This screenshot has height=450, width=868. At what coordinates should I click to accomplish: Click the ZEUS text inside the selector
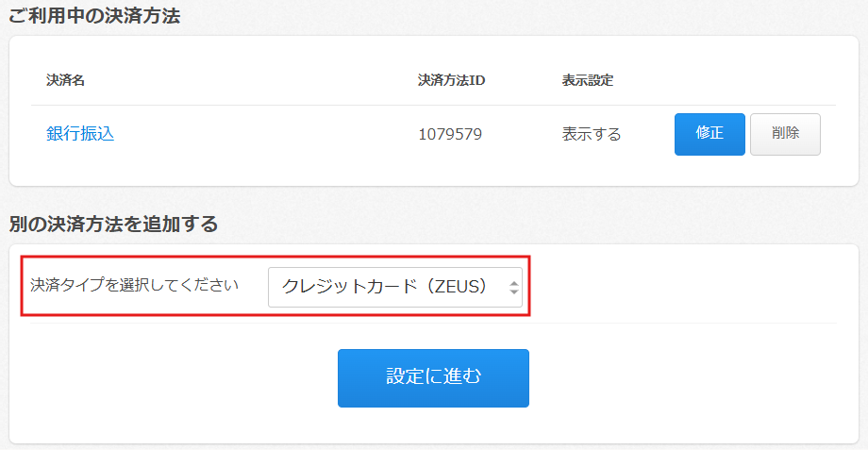(459, 286)
